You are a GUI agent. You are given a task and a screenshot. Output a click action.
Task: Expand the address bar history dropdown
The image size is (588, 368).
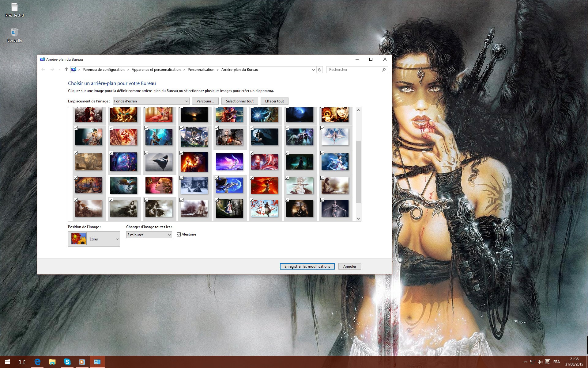[x=313, y=70]
